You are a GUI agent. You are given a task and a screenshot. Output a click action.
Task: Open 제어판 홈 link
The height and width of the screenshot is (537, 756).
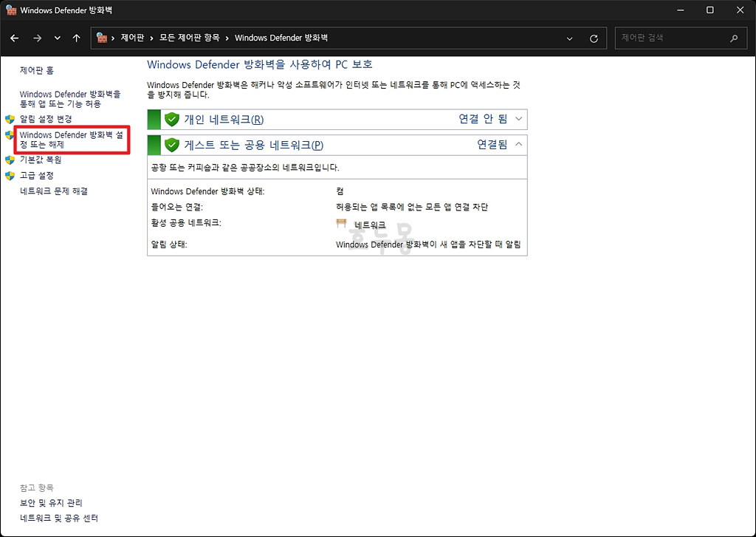pyautogui.click(x=37, y=70)
